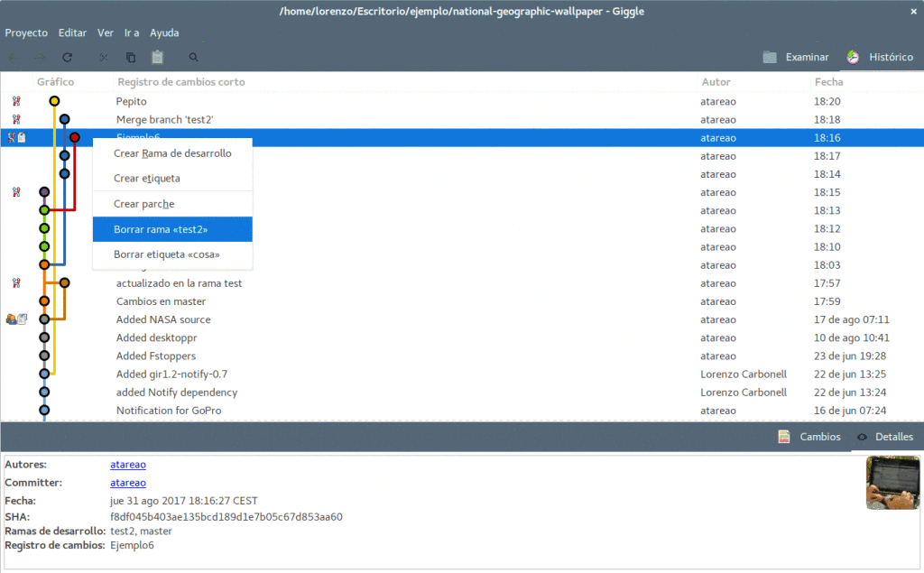
Task: Select the copy icon on the toolbar
Action: tap(129, 57)
